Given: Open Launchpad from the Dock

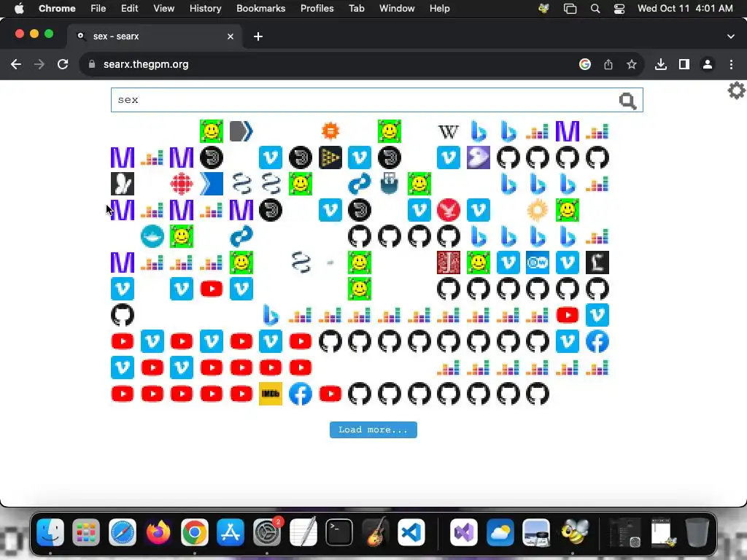Looking at the screenshot, I should click(86, 532).
